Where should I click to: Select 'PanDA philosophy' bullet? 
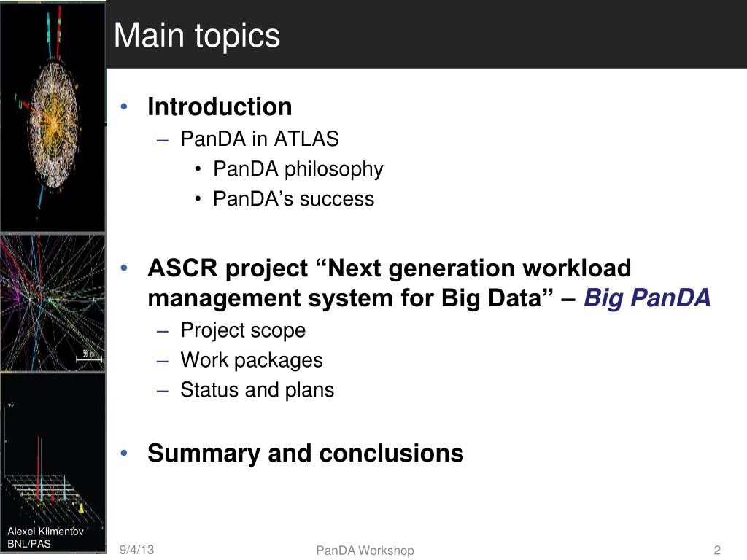coord(298,169)
